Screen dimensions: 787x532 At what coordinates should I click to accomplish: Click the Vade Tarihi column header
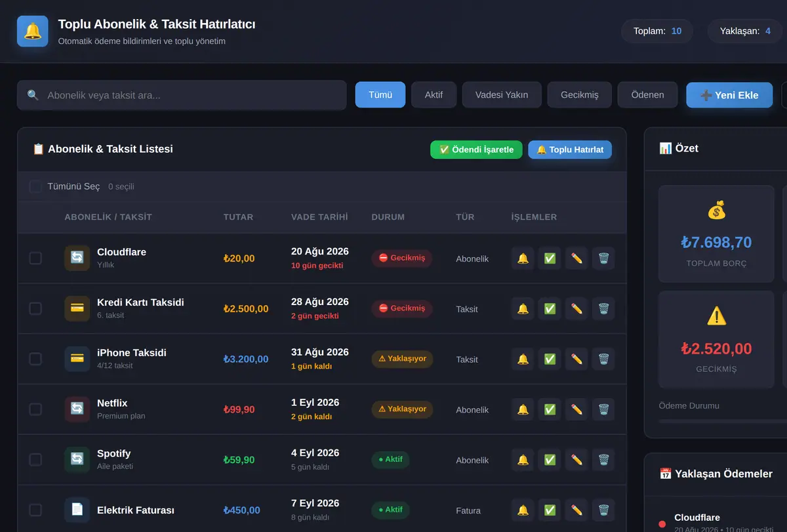coord(319,217)
